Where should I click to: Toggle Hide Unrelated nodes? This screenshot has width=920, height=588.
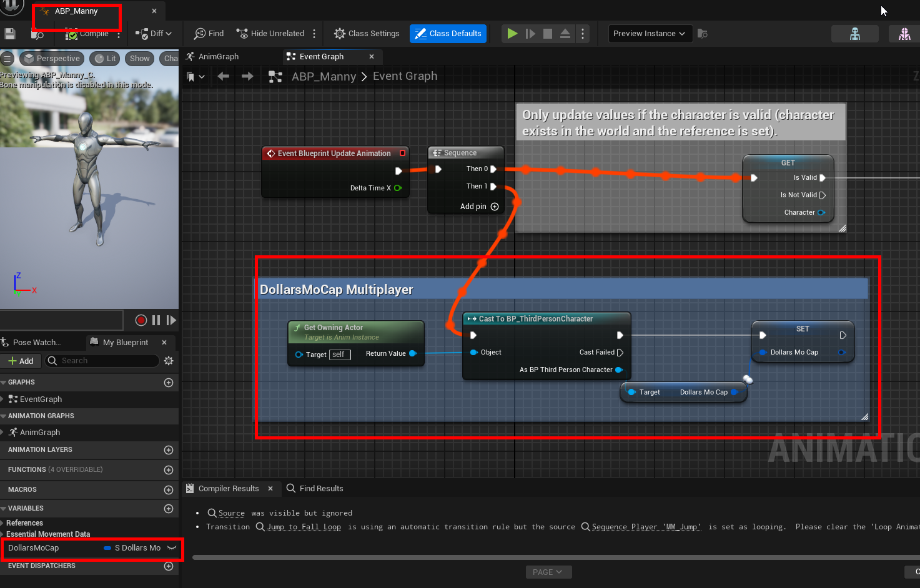tap(270, 34)
